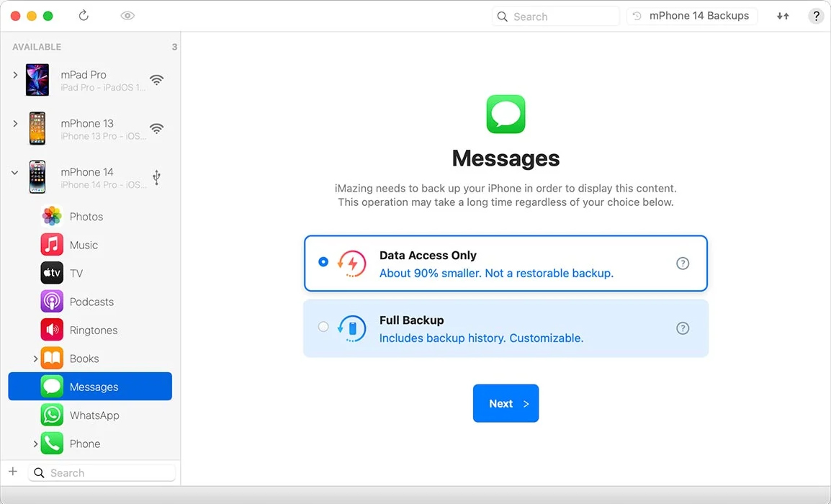
Task: Click the Wi-Fi icon beside mPad Pro
Action: [x=156, y=80]
